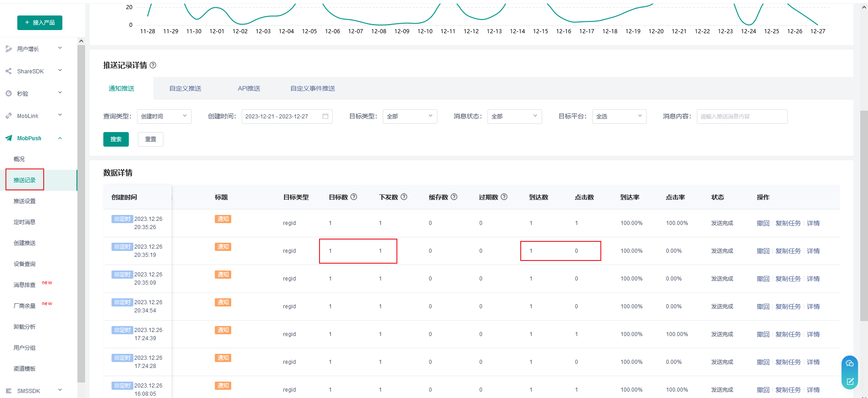Click the 秒验 sidebar icon

tap(9, 93)
